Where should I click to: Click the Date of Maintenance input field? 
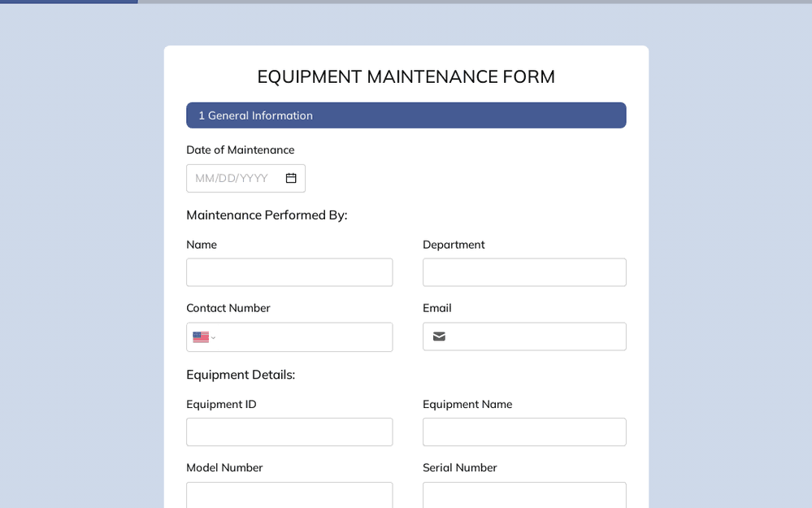(245, 178)
